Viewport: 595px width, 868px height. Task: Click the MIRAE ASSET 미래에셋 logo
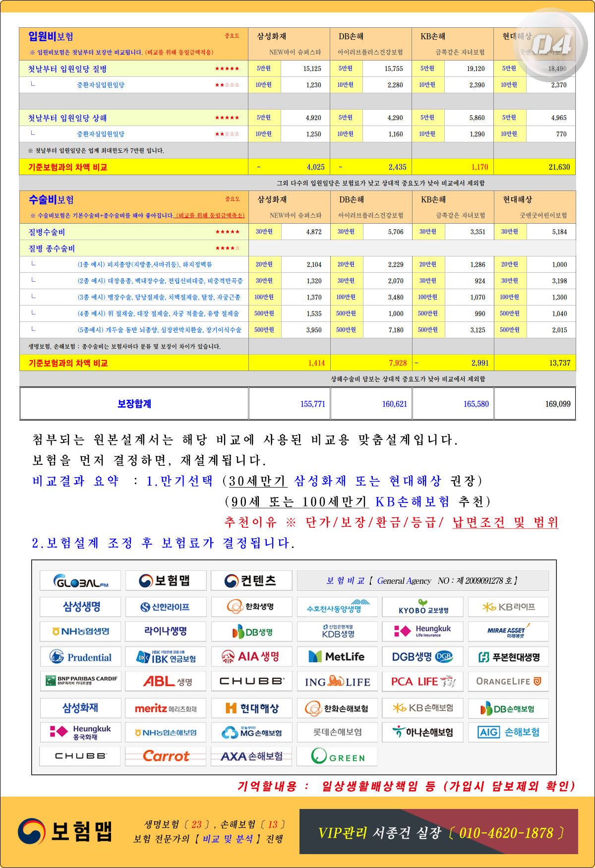pos(508,631)
